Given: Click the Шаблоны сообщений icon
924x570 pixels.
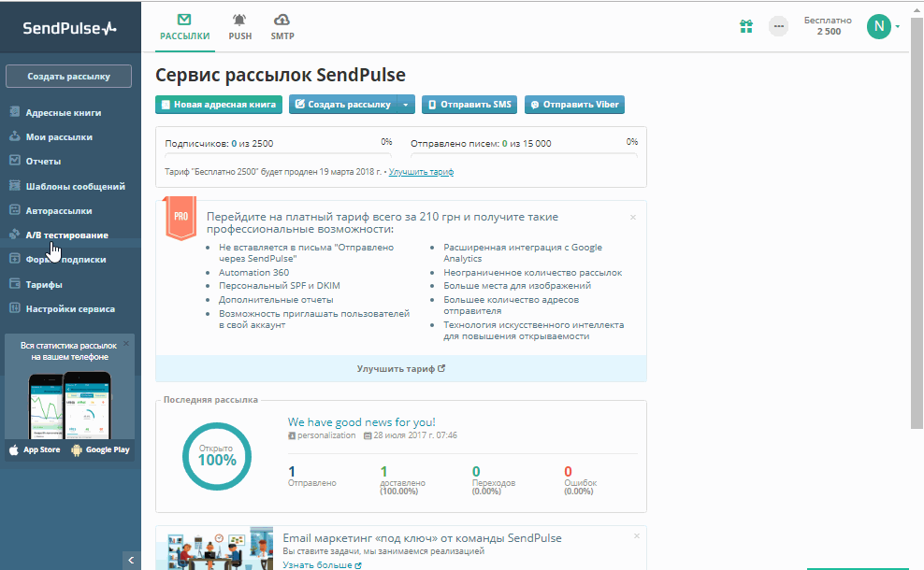Looking at the screenshot, I should pyautogui.click(x=15, y=185).
